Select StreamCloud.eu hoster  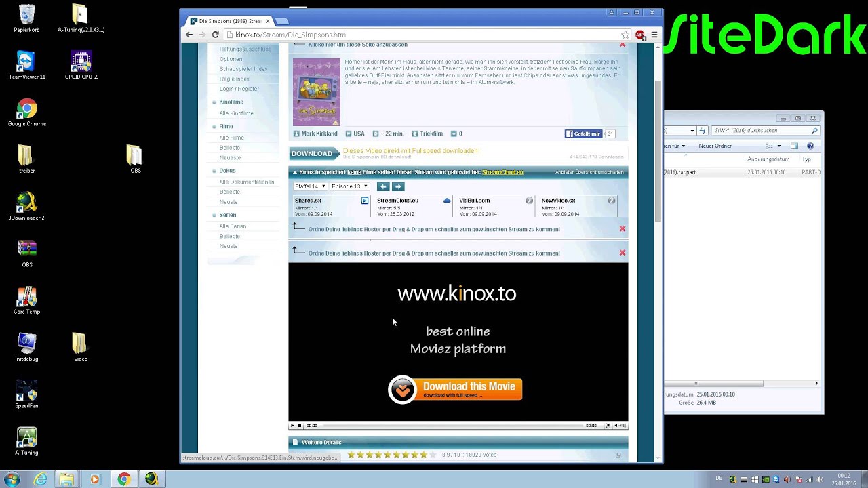pos(414,207)
